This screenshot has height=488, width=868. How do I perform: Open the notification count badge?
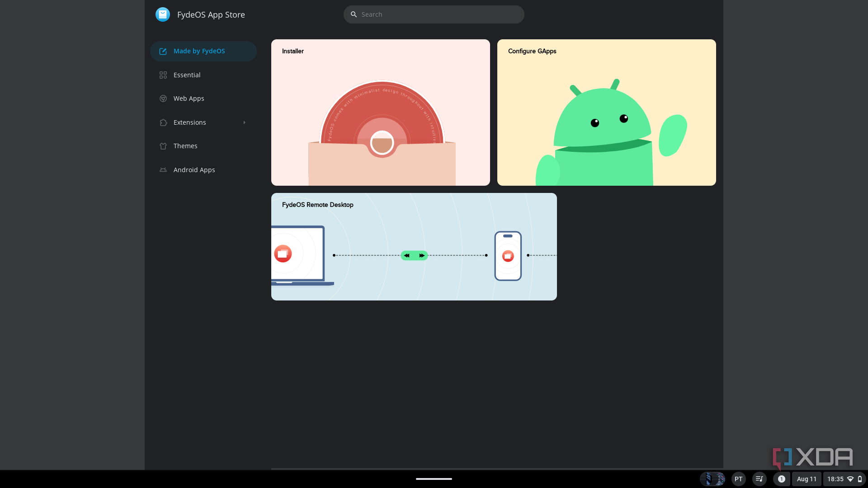pos(781,479)
